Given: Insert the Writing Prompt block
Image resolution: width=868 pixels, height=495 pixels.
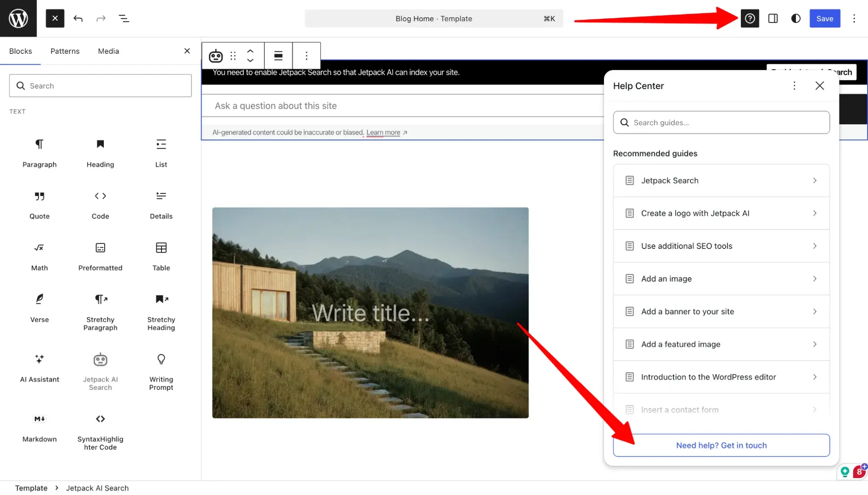Looking at the screenshot, I should [x=161, y=370].
